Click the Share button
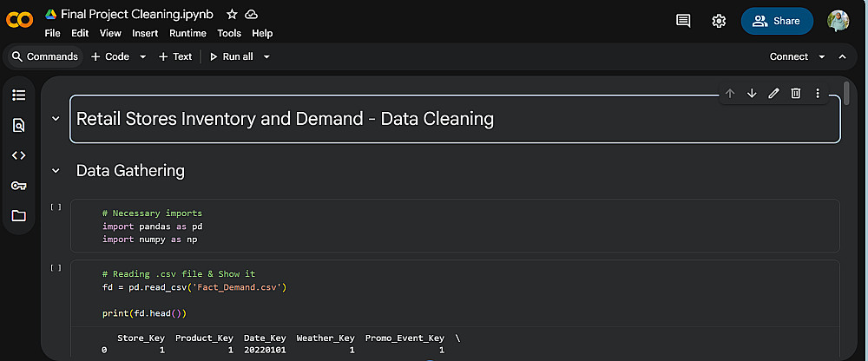This screenshot has width=868, height=361. [777, 21]
